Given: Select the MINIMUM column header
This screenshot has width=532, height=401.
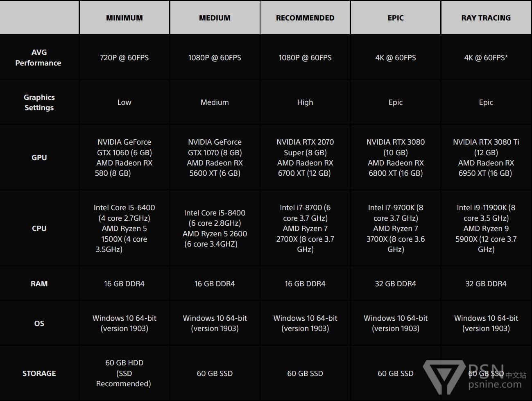Looking at the screenshot, I should pos(125,18).
